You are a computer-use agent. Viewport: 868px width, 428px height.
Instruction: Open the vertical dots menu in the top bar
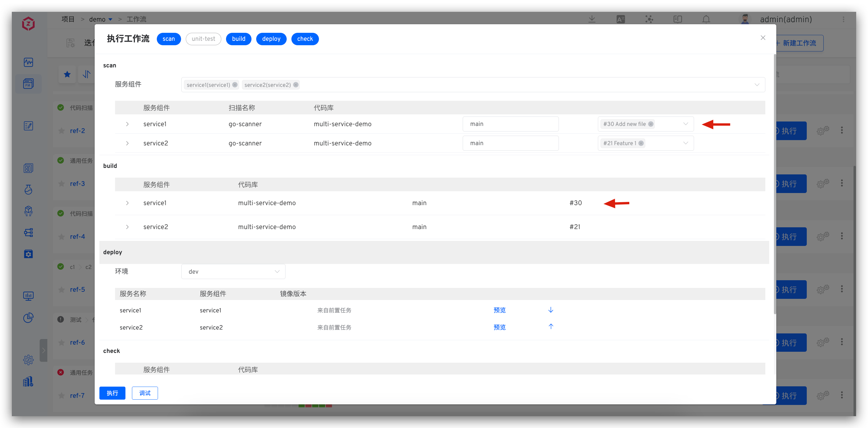tap(844, 19)
